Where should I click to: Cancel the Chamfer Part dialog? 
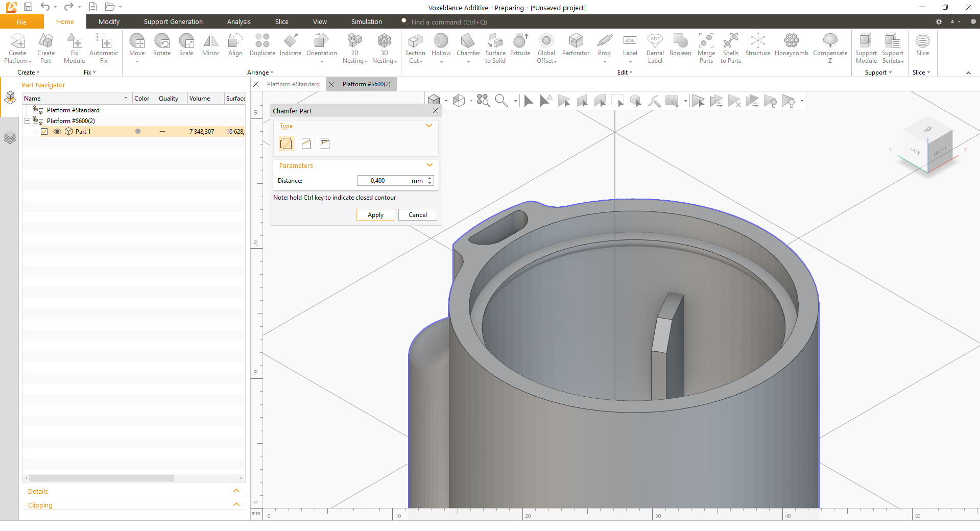coord(417,215)
